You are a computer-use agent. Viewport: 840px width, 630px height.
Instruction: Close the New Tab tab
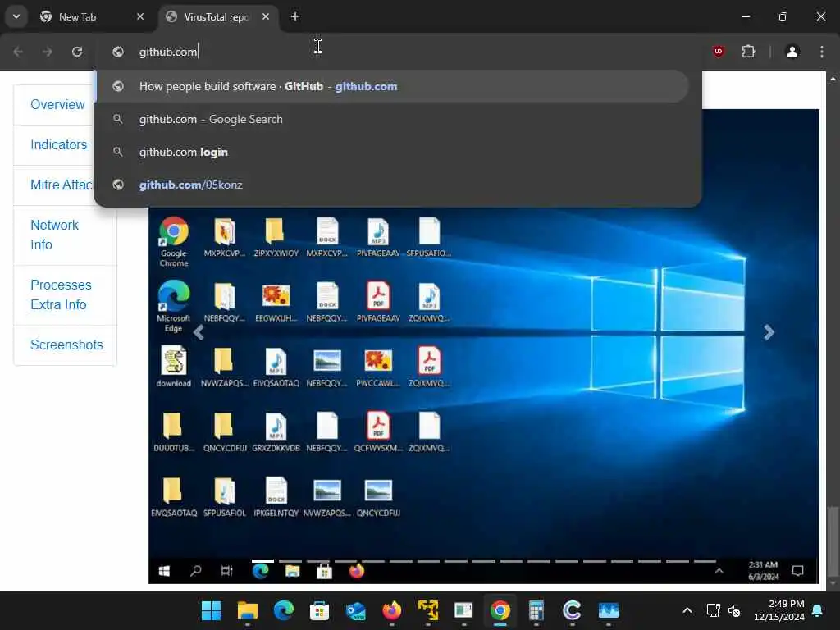pyautogui.click(x=140, y=16)
